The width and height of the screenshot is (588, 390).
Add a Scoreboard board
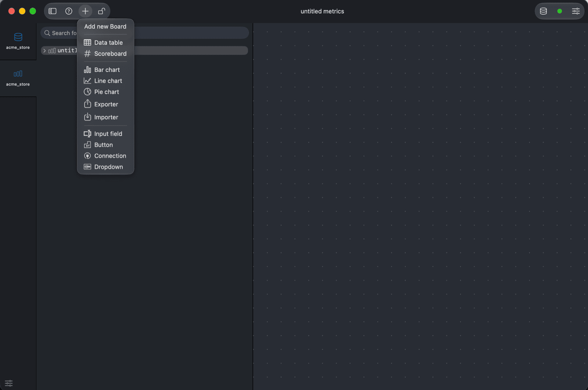tap(105, 54)
